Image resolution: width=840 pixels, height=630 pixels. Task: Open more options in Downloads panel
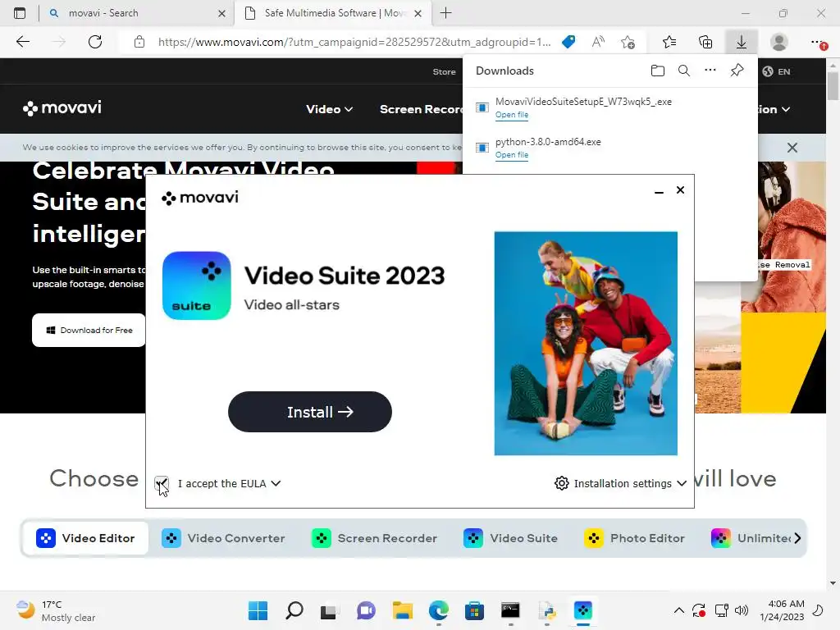coord(710,71)
